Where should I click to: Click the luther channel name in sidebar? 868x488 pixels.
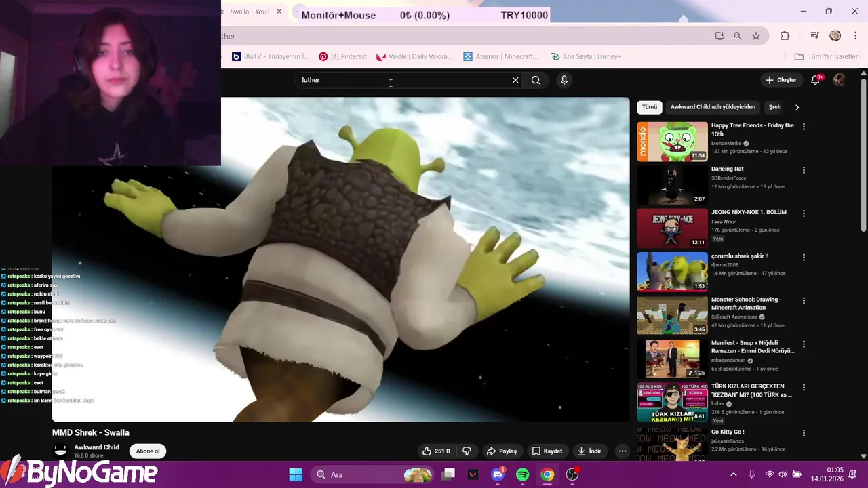pos(717,404)
